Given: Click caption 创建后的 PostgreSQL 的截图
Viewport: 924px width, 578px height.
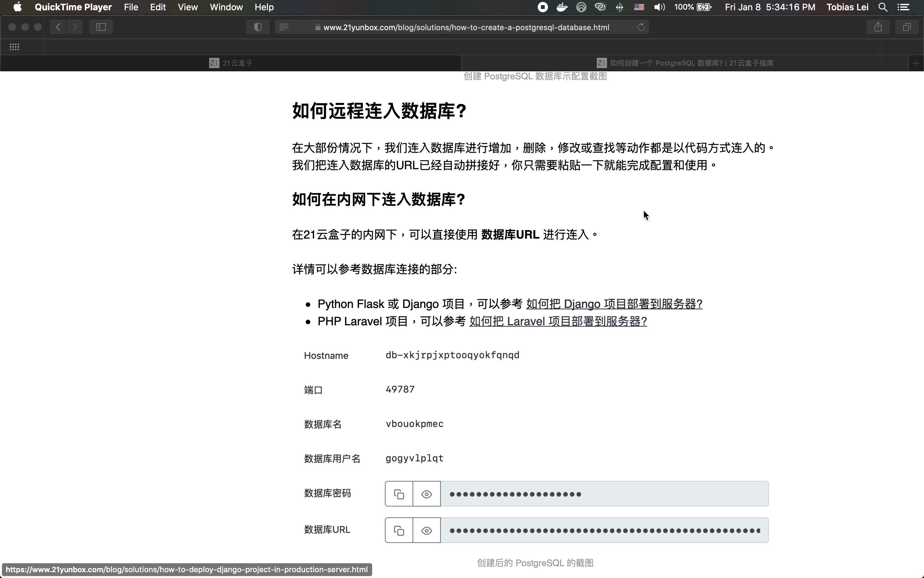Looking at the screenshot, I should point(535,563).
